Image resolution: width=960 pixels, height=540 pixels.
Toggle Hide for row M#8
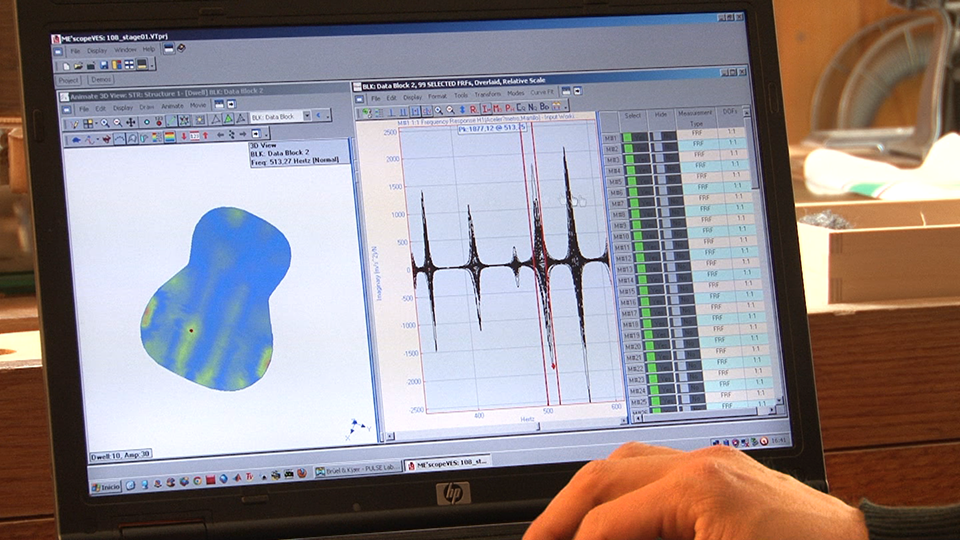672,214
